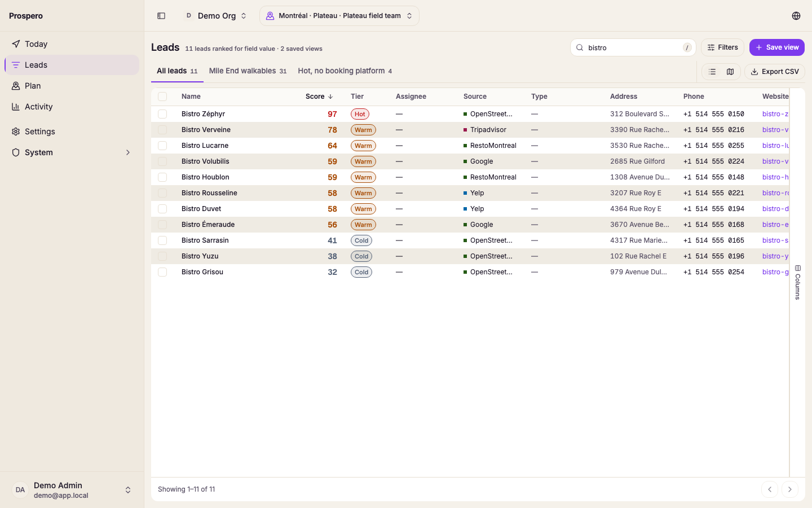The height and width of the screenshot is (508, 812).
Task: Expand the System menu chevron
Action: pos(128,152)
